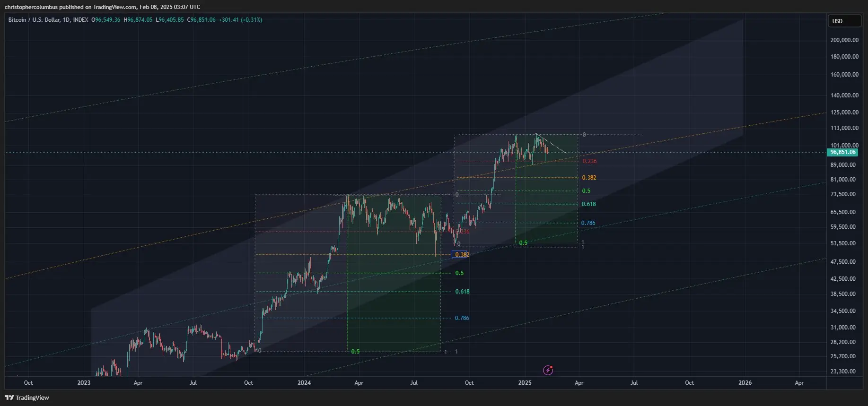
Task: Click the 38,500.00 price axis label
Action: [x=843, y=294]
